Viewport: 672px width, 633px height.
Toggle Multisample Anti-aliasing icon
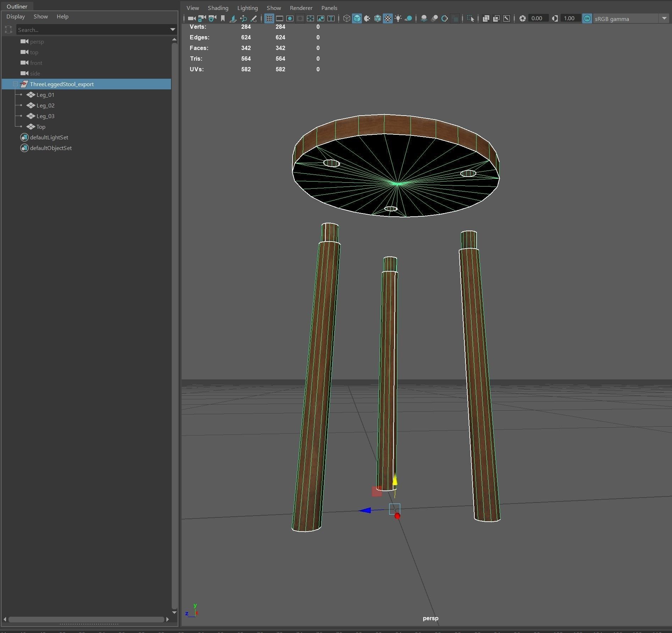[444, 18]
